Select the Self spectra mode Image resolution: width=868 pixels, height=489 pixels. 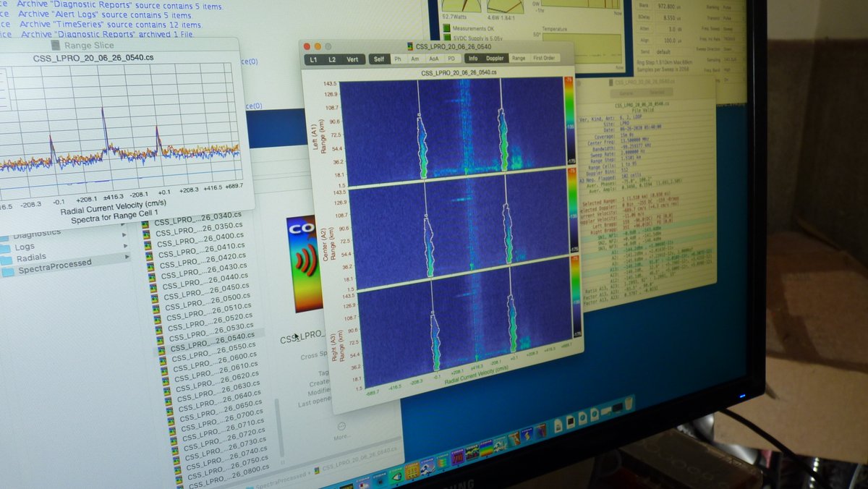pos(379,59)
